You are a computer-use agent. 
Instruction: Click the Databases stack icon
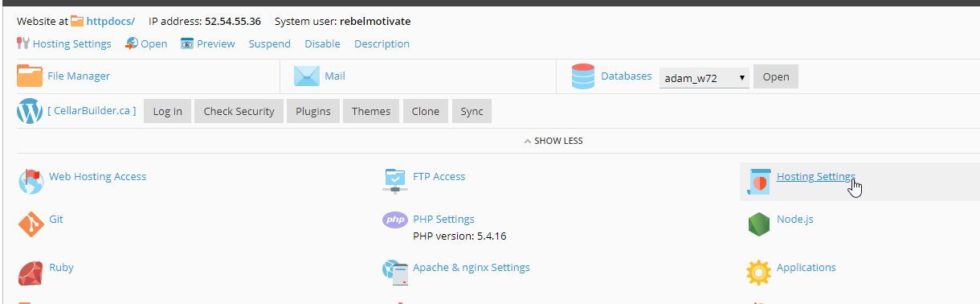583,76
